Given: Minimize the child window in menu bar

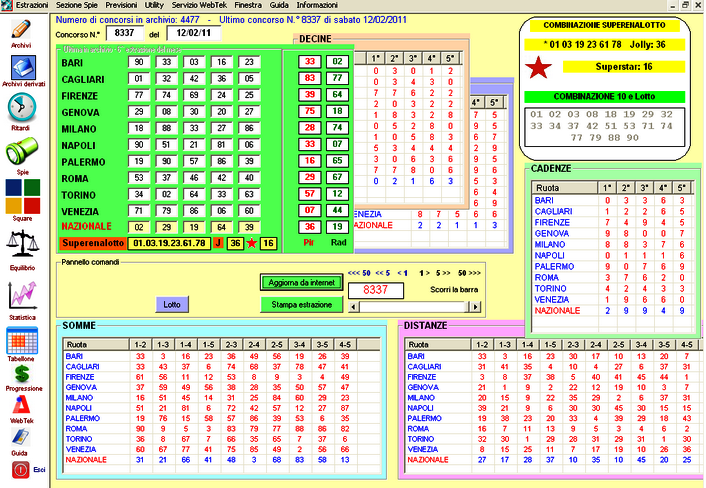Looking at the screenshot, I should 673,5.
